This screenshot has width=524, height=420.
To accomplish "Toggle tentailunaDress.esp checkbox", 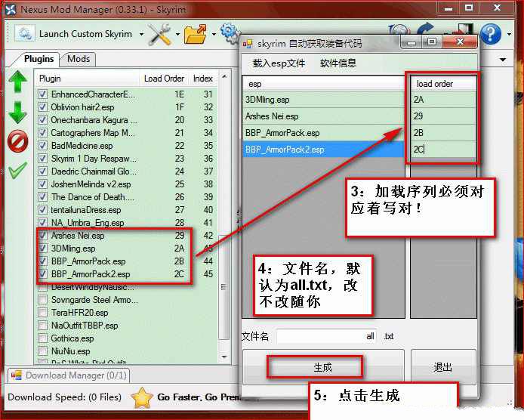I will pyautogui.click(x=43, y=210).
